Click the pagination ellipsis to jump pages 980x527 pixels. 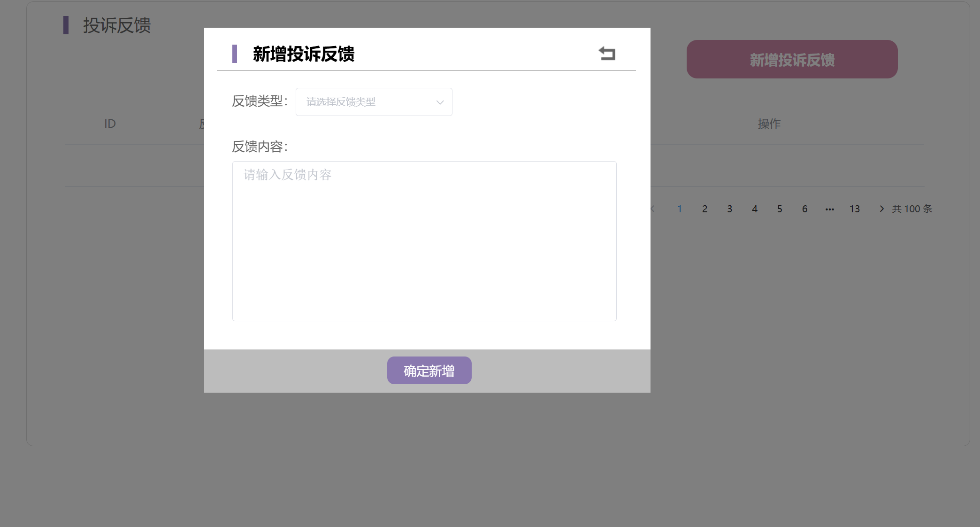830,209
